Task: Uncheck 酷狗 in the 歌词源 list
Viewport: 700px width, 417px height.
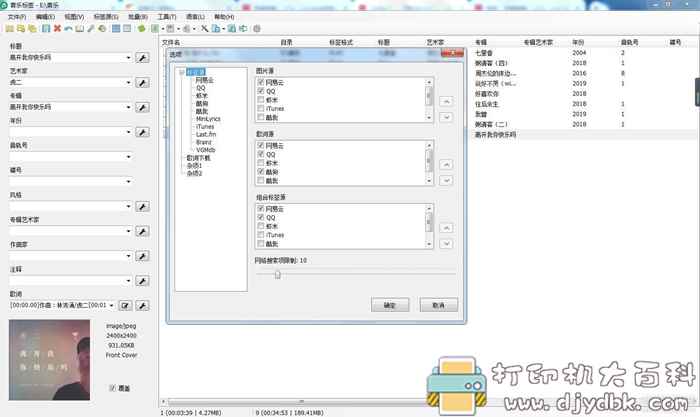Action: click(x=261, y=171)
